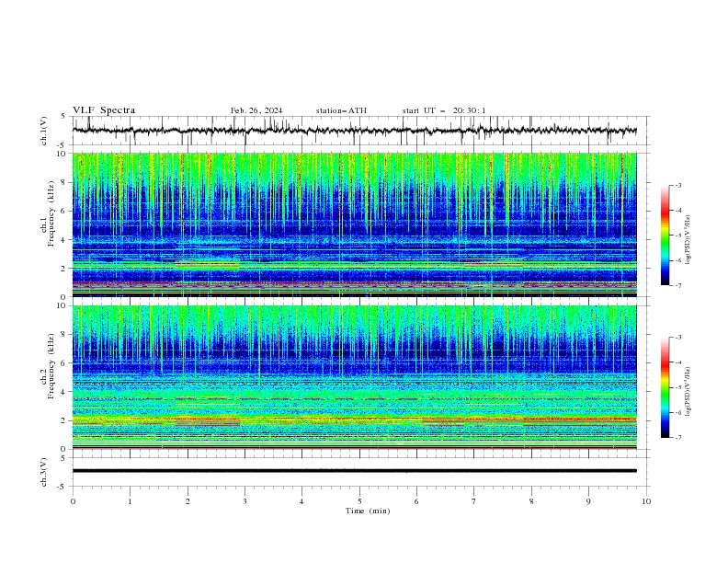Image resolution: width=728 pixels, height=563 pixels.
Task: Click the 'Time (min)' axis label
Action: (368, 511)
